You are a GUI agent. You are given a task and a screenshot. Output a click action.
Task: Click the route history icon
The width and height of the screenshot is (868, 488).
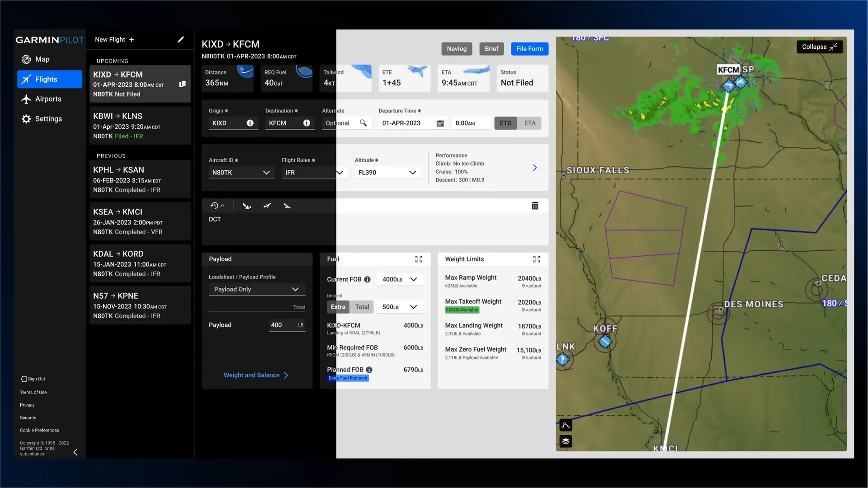(214, 206)
